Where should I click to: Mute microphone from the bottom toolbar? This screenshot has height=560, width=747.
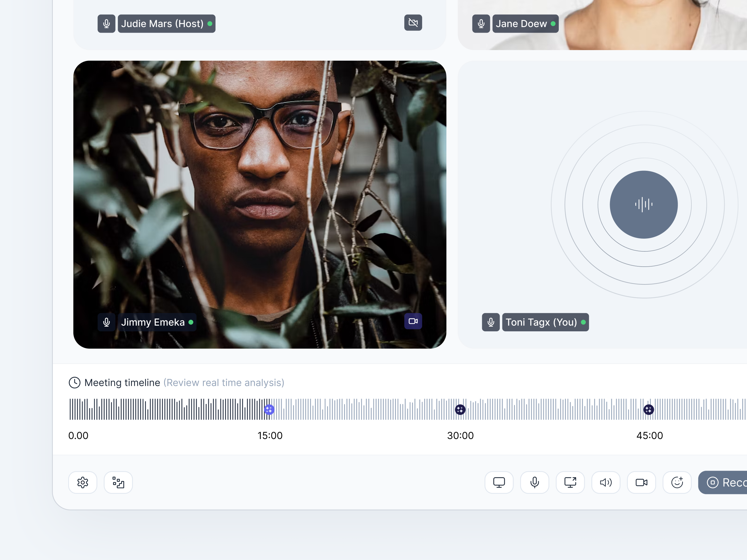coord(535,482)
